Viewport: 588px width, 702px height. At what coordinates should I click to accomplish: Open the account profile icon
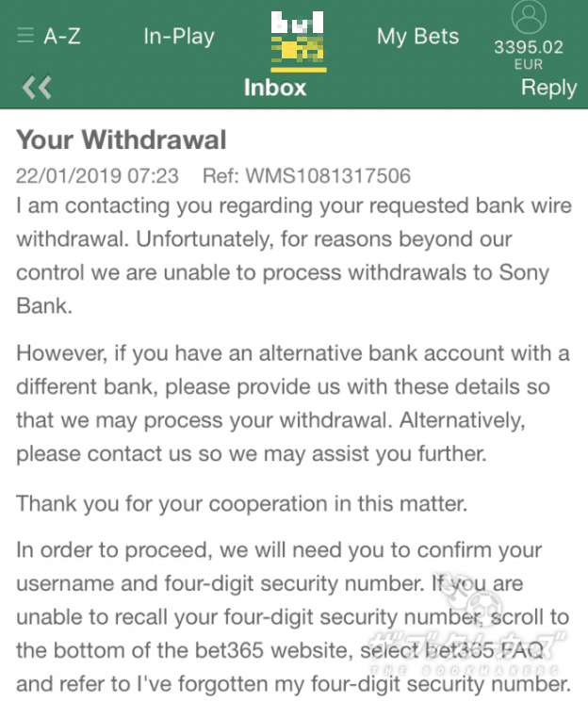pos(529,17)
